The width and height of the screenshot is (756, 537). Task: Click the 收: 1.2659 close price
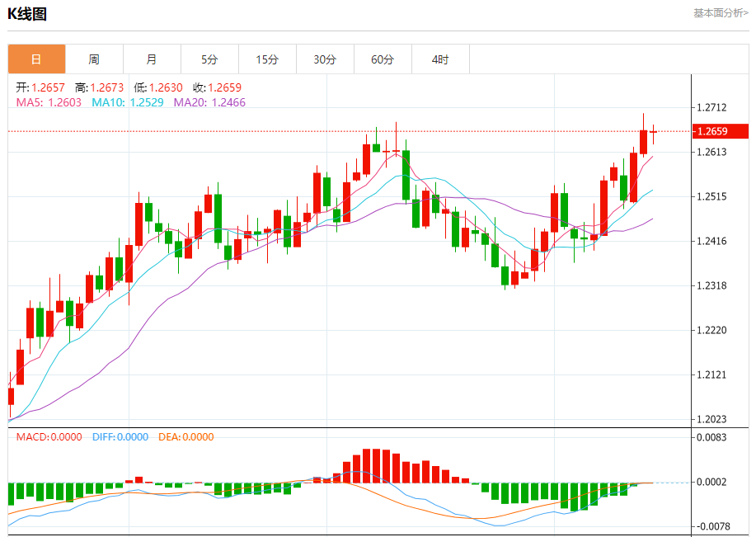click(217, 87)
